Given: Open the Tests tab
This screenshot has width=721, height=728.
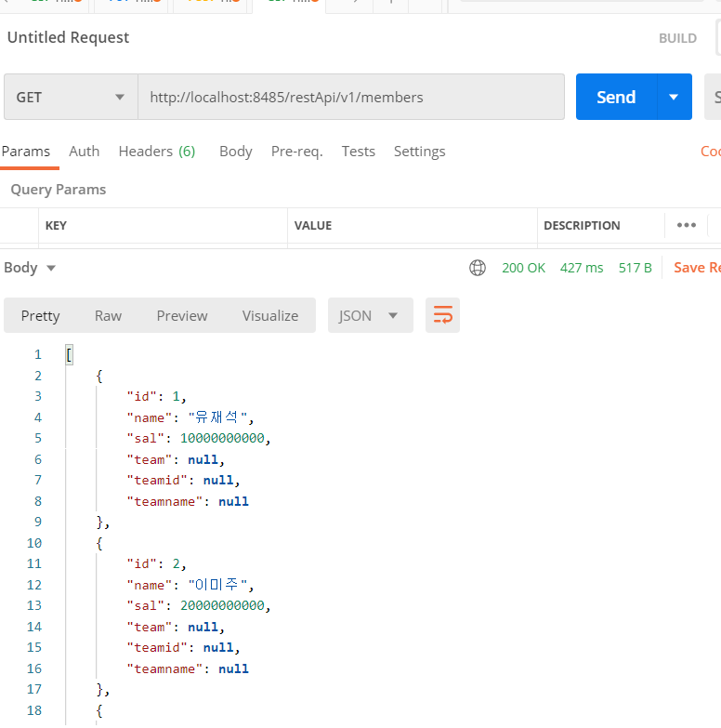Looking at the screenshot, I should coord(359,152).
